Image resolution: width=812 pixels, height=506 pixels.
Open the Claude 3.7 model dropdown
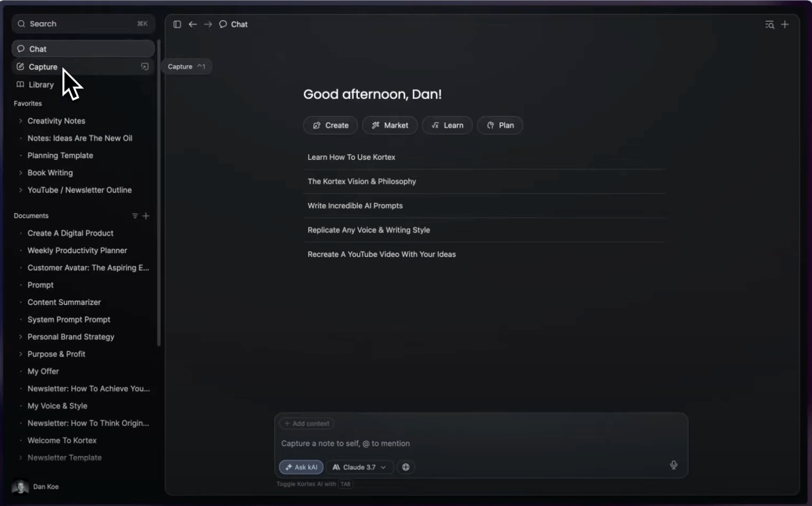tap(359, 467)
